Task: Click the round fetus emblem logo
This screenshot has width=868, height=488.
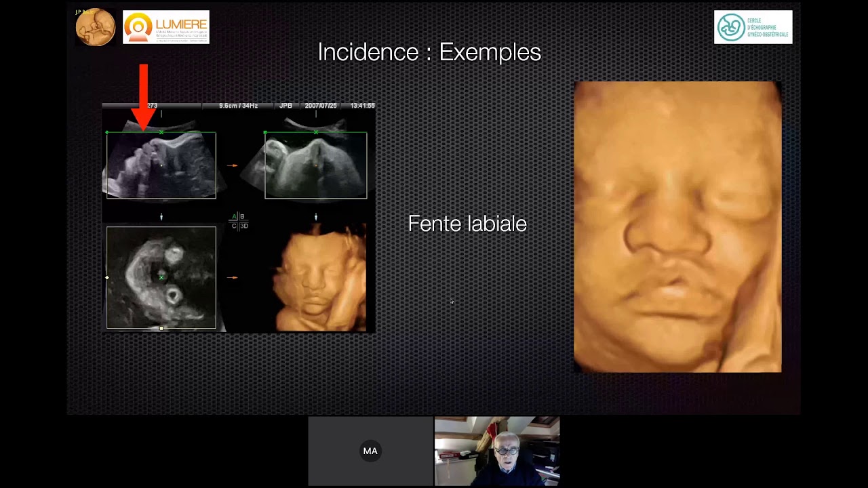Action: tap(95, 27)
